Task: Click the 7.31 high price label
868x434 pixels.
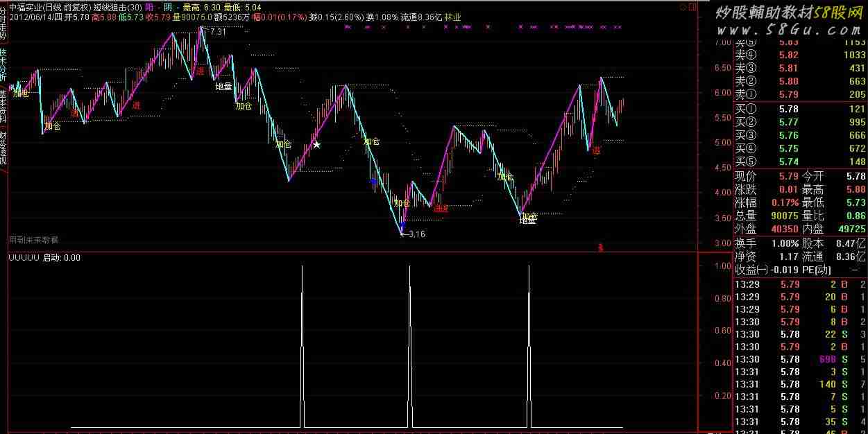Action: pyautogui.click(x=217, y=32)
